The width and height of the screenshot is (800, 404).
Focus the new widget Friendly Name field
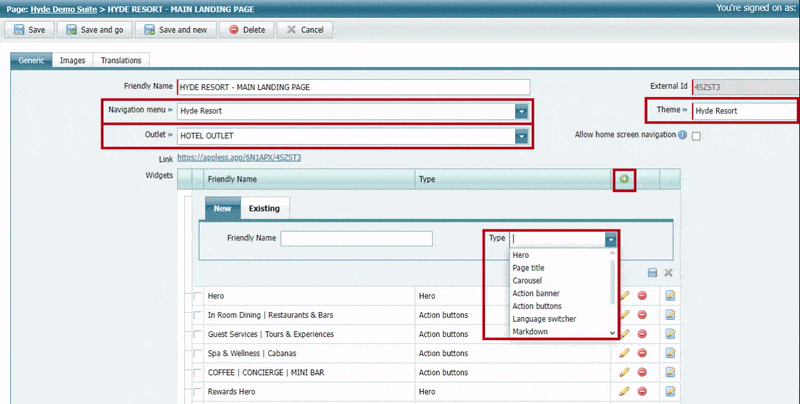click(357, 238)
